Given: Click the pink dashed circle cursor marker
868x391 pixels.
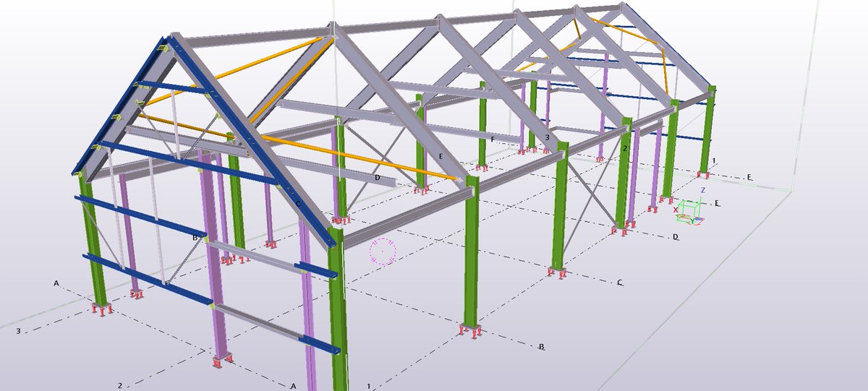Looking at the screenshot, I should pyautogui.click(x=383, y=251).
